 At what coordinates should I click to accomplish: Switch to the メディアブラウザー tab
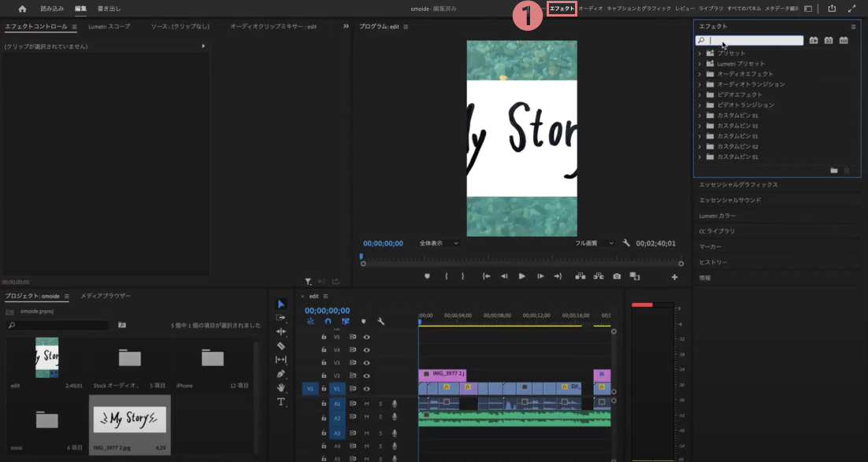pyautogui.click(x=106, y=296)
